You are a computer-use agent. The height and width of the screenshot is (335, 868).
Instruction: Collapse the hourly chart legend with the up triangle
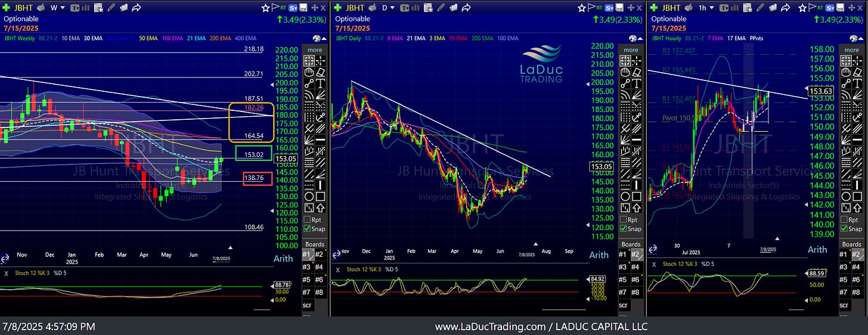point(861,38)
